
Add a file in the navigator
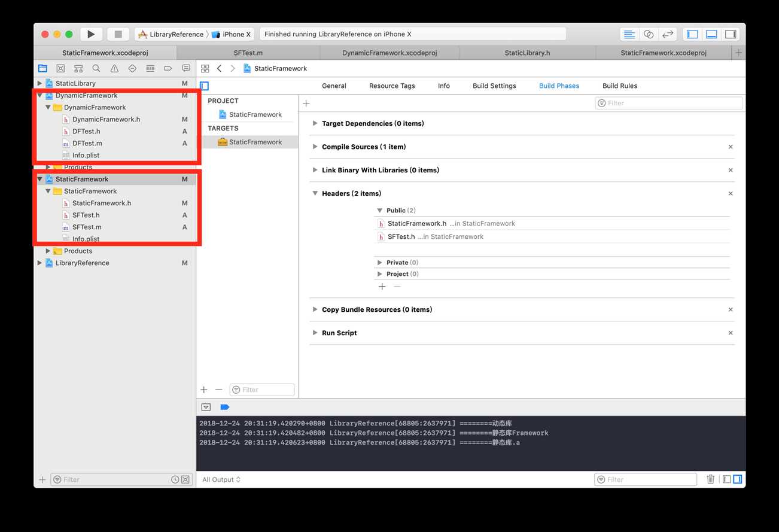coord(42,479)
